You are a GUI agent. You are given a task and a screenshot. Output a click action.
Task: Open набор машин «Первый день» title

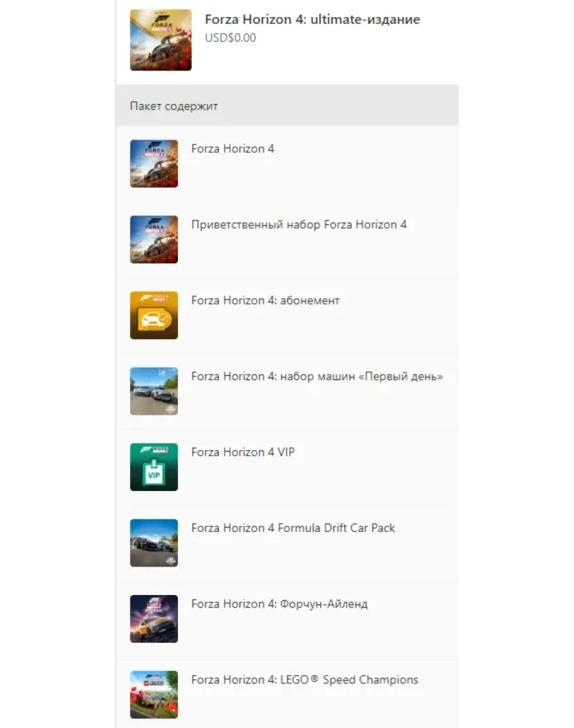pyautogui.click(x=317, y=376)
